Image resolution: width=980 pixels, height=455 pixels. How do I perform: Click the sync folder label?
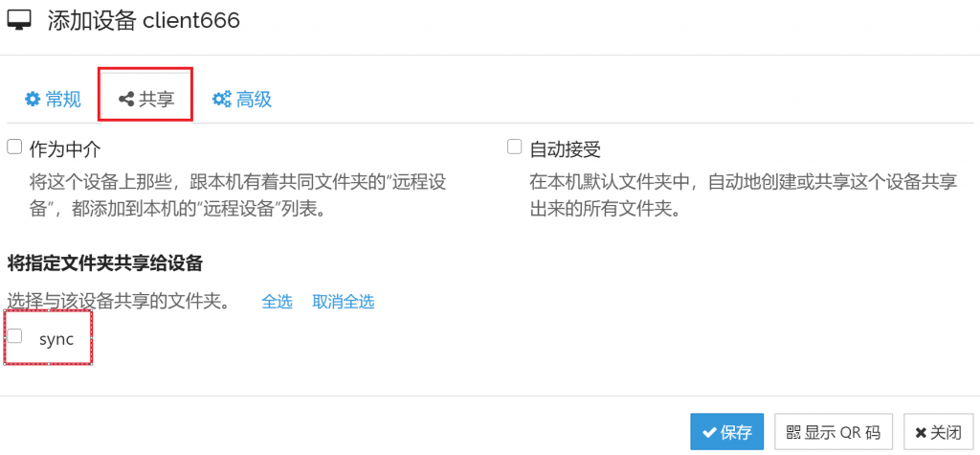click(x=56, y=340)
